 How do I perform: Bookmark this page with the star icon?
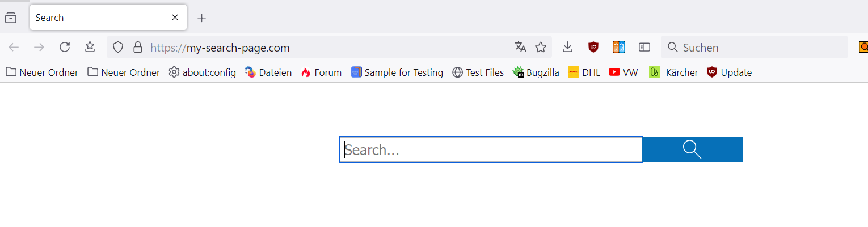click(541, 48)
